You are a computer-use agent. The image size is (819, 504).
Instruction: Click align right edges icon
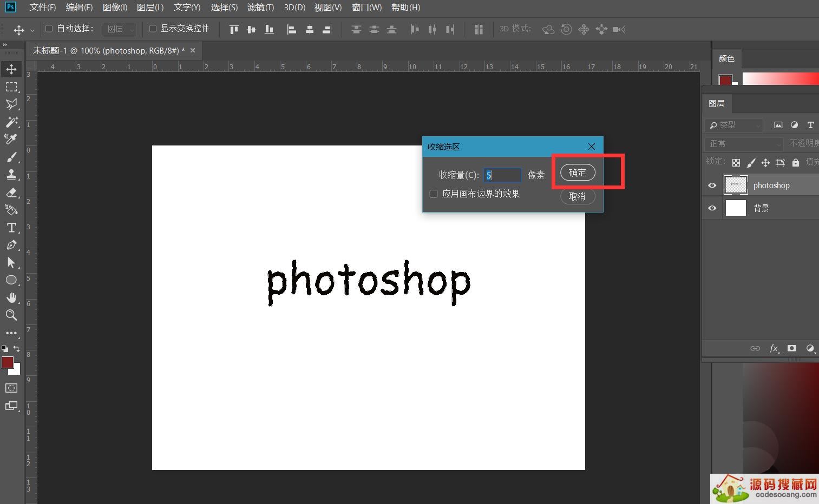tap(327, 29)
